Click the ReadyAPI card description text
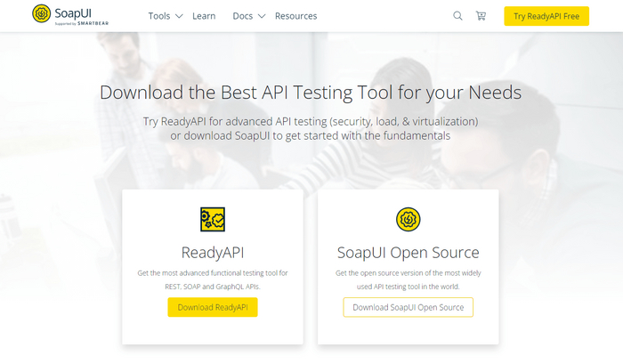The width and height of the screenshot is (623, 364). (x=213, y=279)
